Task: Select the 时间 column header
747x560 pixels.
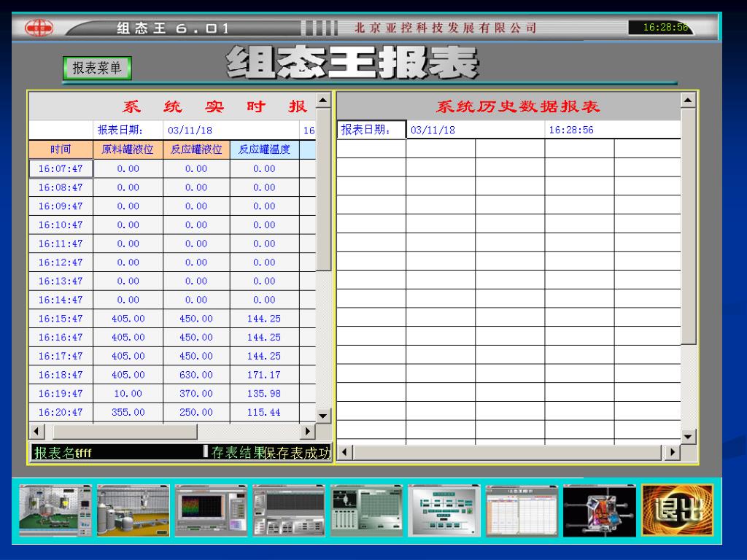Action: pos(61,149)
